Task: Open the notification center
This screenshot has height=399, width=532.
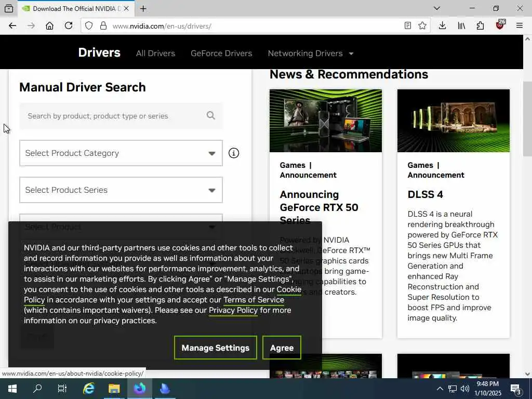Action: point(516,389)
